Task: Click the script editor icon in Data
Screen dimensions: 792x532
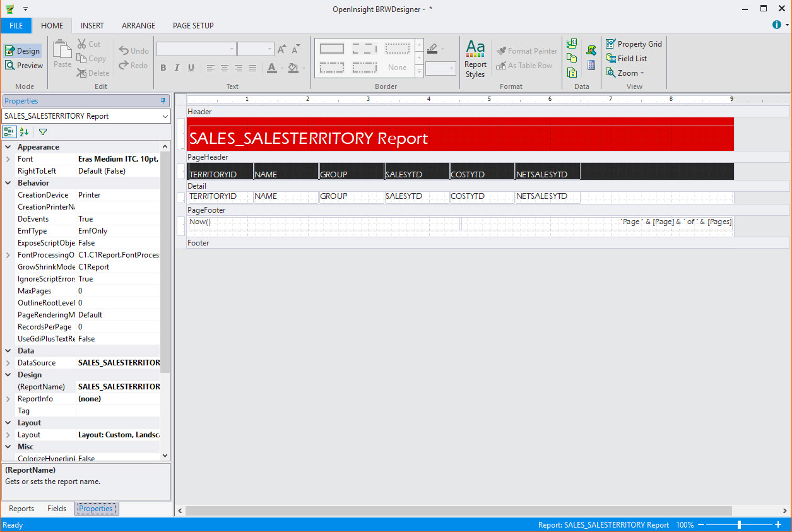Action: coord(591,50)
